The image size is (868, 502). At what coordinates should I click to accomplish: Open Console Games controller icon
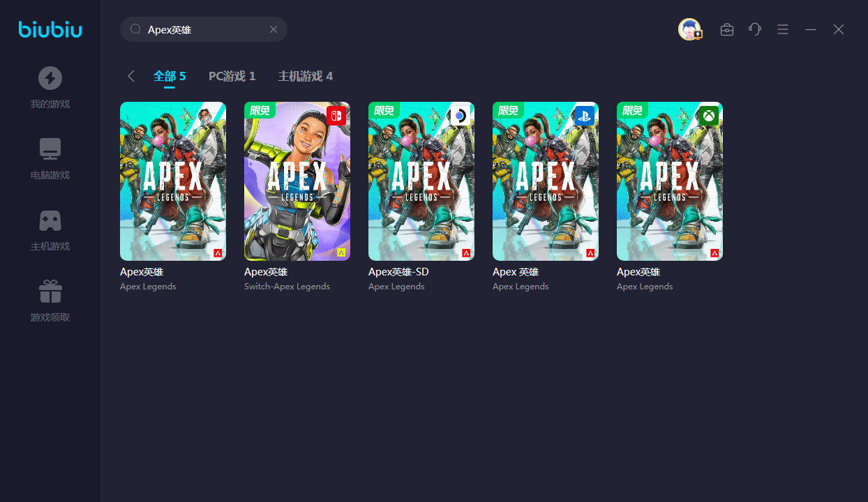(50, 220)
